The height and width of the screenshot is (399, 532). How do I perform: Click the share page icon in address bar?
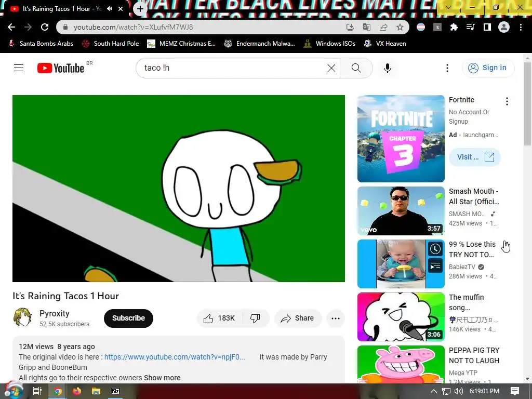pos(383,27)
